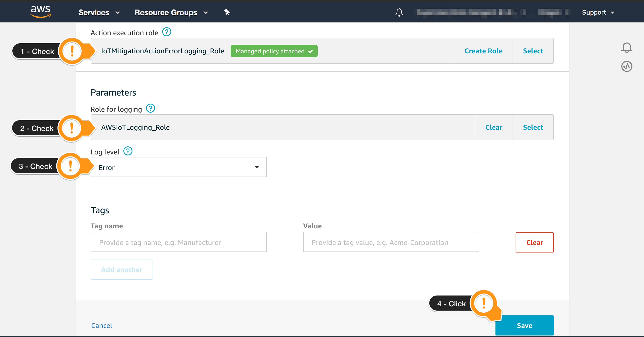The height and width of the screenshot is (337, 644).
Task: Click help icon beside Action execution role
Action: (x=167, y=32)
